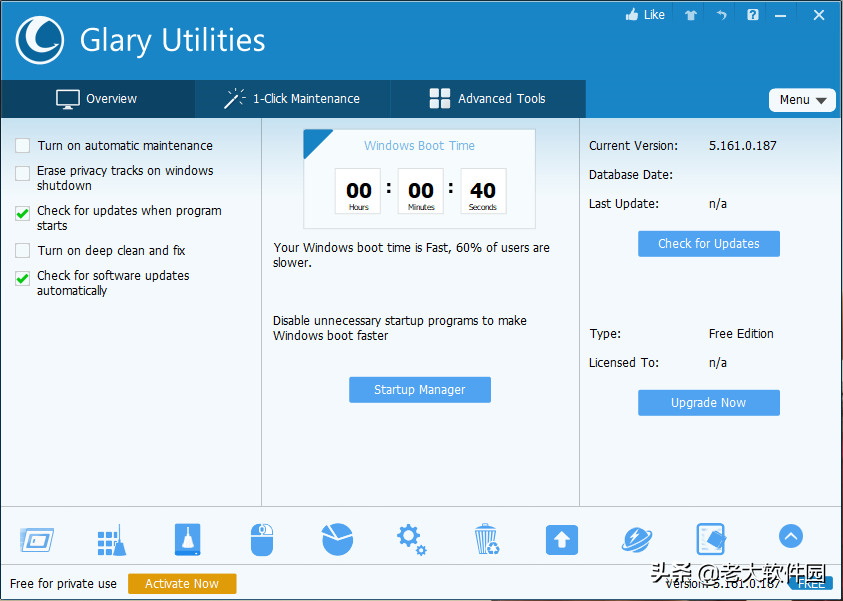This screenshot has width=843, height=601.
Task: Change skin using the t-shirt icon
Action: pyautogui.click(x=690, y=15)
